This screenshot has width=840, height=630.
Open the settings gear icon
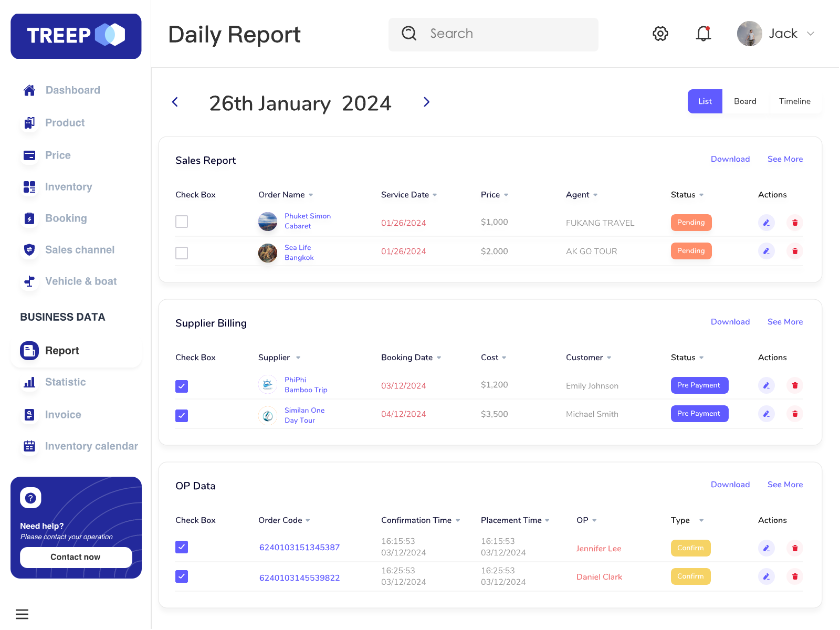tap(660, 34)
